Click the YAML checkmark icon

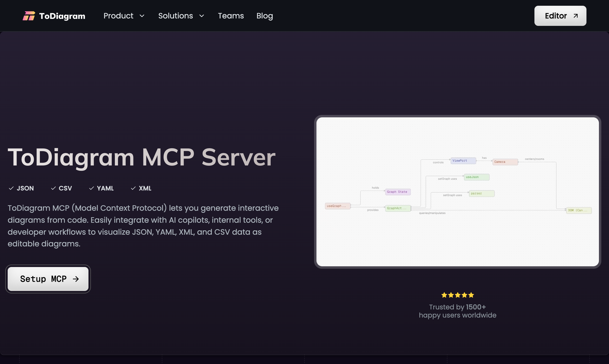91,188
